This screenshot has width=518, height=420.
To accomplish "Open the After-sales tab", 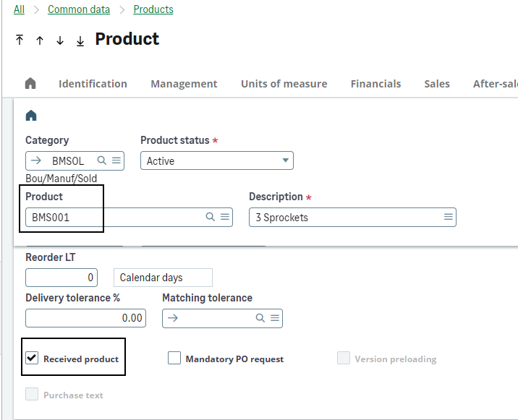I will (x=495, y=84).
